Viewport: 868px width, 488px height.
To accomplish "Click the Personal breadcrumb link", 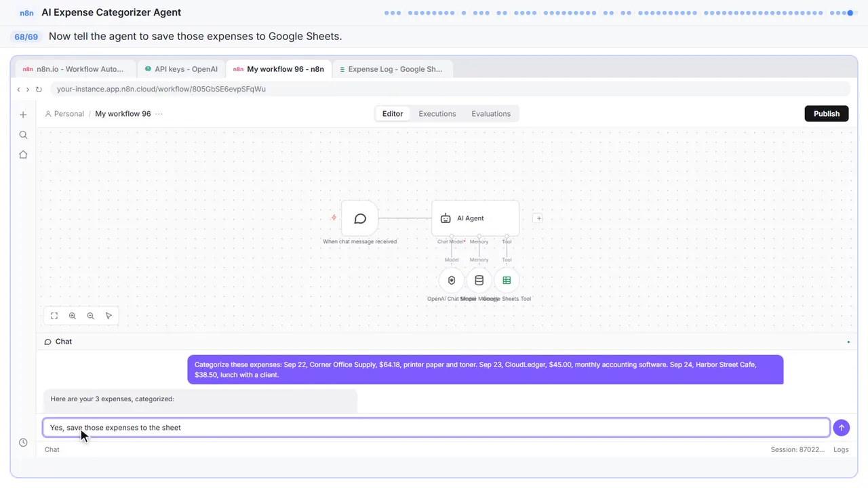I will point(64,114).
